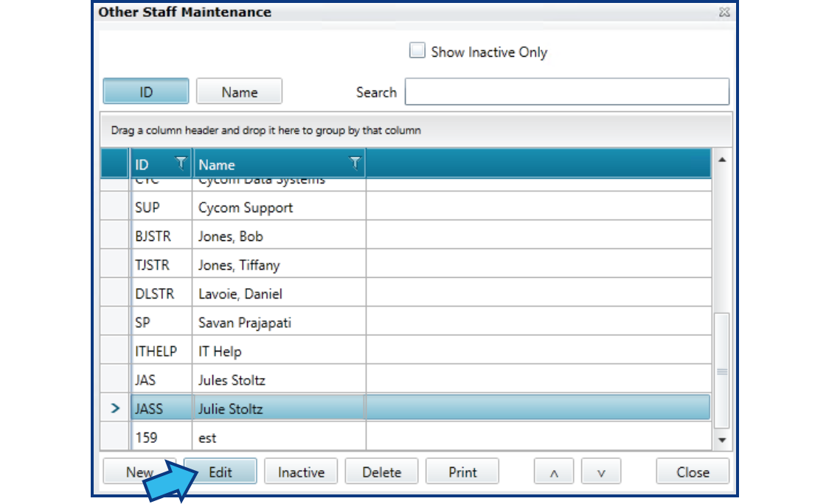
Task: Select the SP ID cell
Action: click(x=162, y=321)
